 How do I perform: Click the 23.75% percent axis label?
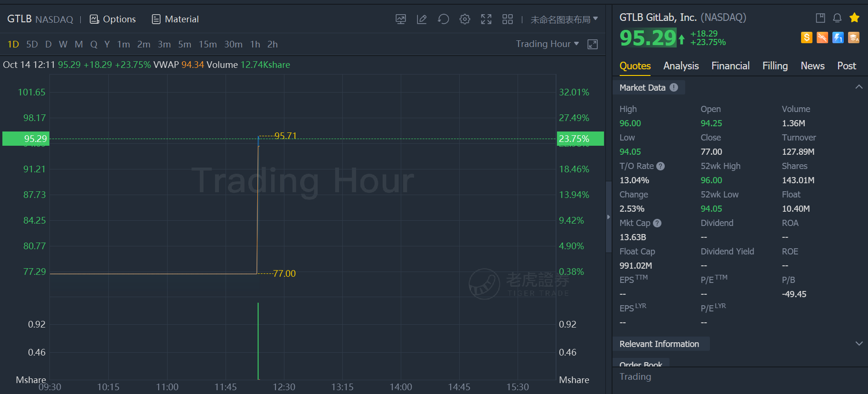[580, 139]
